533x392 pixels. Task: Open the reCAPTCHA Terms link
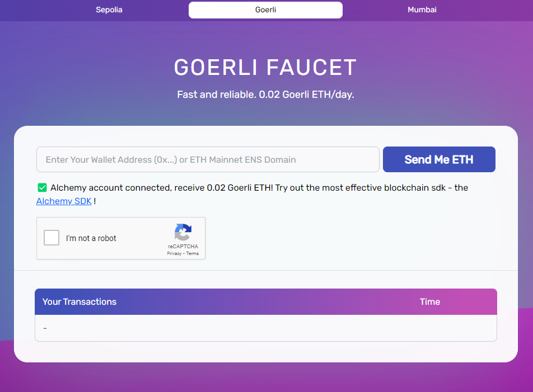193,254
